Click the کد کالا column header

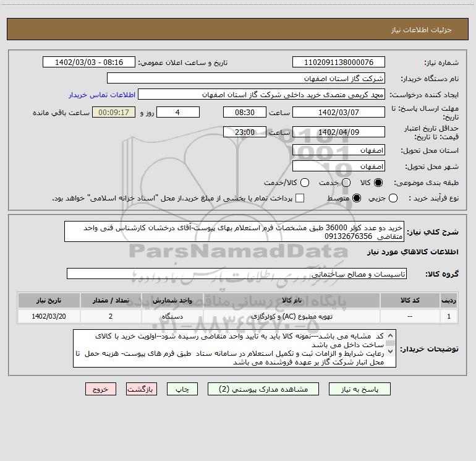(410, 300)
